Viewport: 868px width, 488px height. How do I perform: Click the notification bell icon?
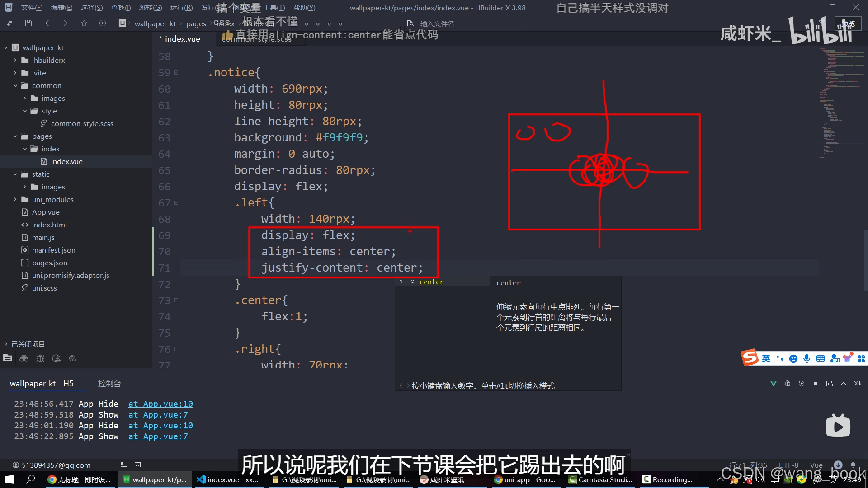853,465
